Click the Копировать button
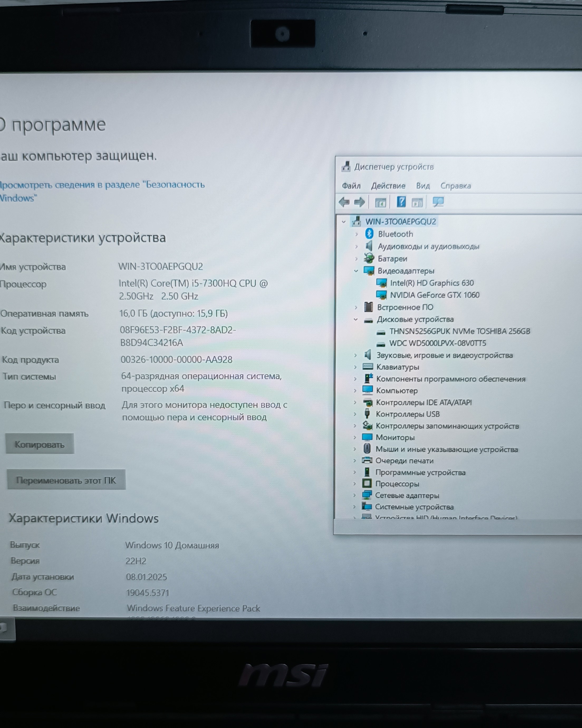 click(x=40, y=444)
